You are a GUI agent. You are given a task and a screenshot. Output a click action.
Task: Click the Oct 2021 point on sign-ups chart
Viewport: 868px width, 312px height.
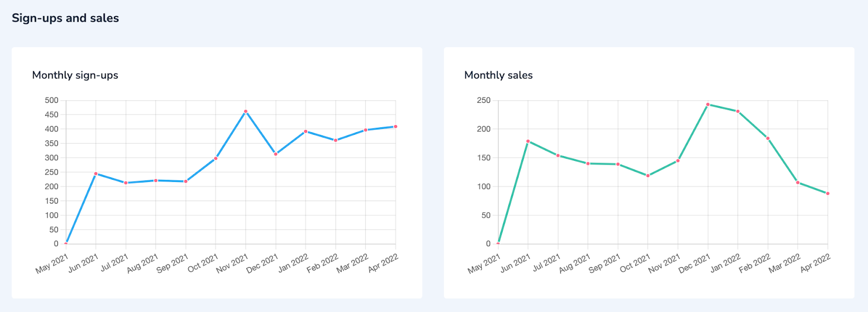coord(216,159)
